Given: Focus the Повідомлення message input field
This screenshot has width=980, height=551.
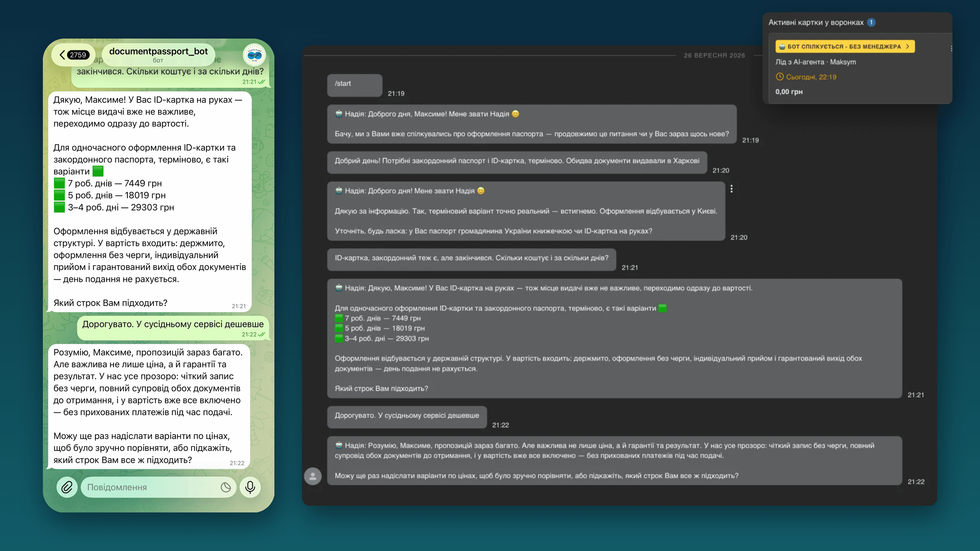Looking at the screenshot, I should (158, 487).
